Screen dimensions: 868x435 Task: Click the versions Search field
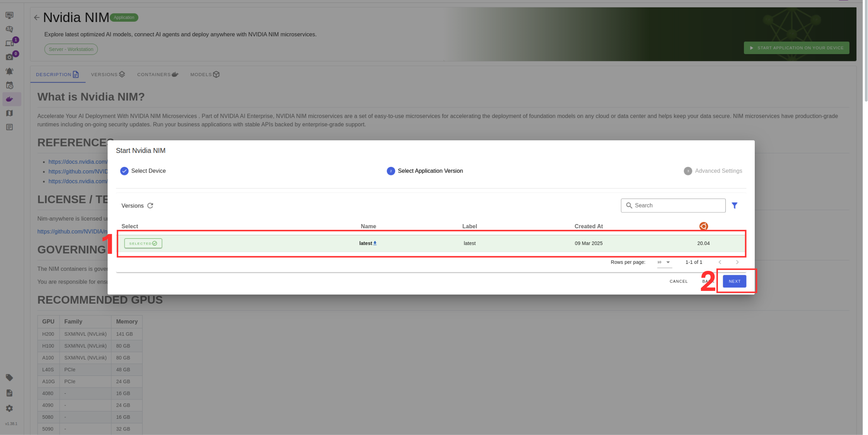pos(673,206)
